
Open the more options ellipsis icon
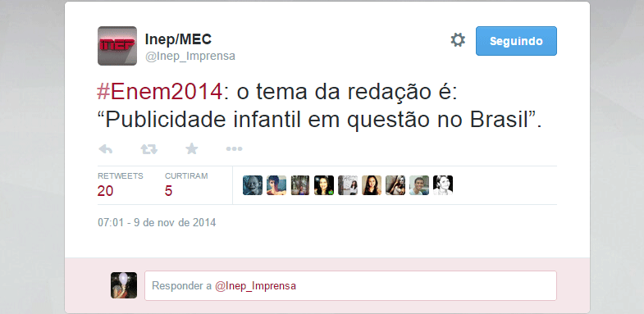coord(234,149)
